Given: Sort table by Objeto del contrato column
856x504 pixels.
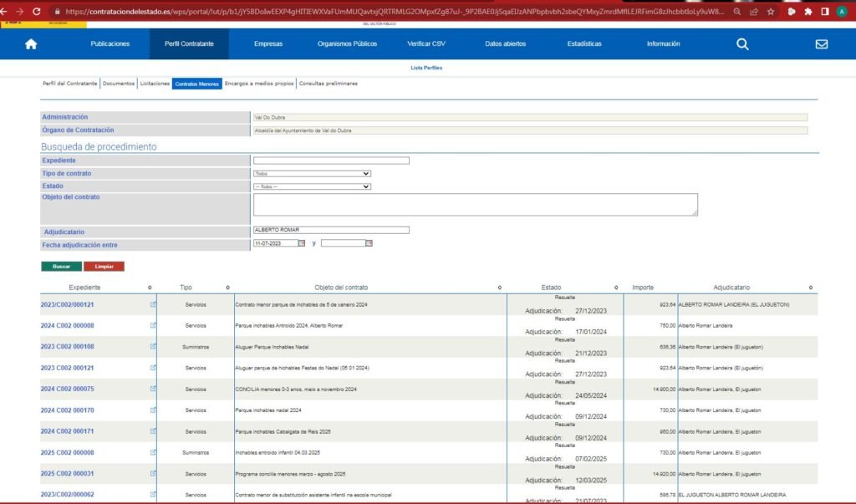Looking at the screenshot, I should tap(499, 288).
